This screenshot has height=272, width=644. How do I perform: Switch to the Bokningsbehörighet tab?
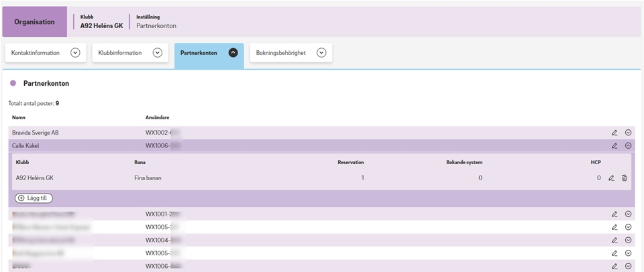click(x=280, y=53)
